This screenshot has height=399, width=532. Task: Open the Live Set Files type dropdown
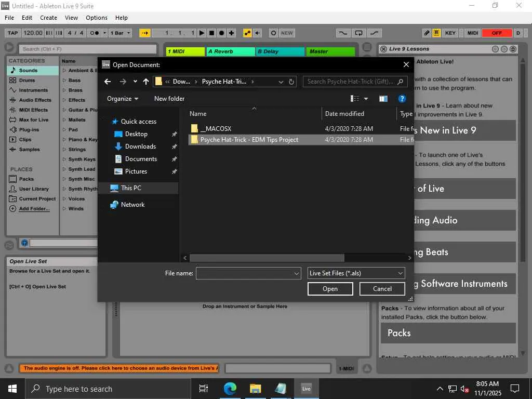coord(356,273)
